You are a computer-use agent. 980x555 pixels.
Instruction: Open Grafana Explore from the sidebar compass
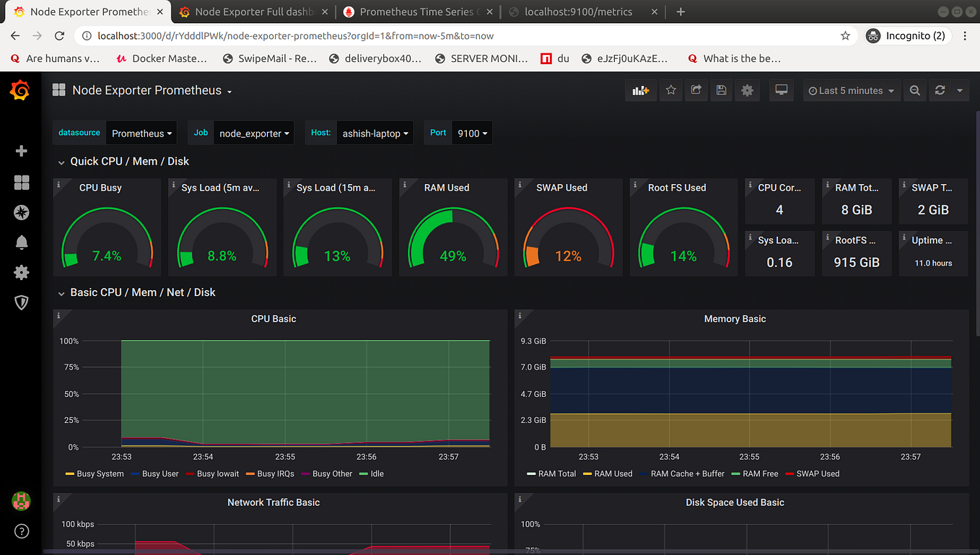coord(21,212)
